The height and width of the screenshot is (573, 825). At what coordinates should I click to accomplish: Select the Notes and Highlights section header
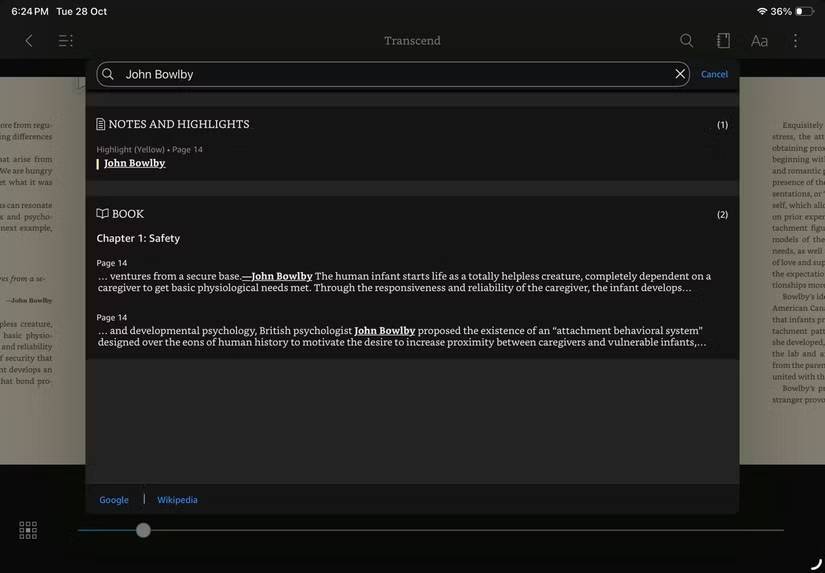tap(173, 124)
